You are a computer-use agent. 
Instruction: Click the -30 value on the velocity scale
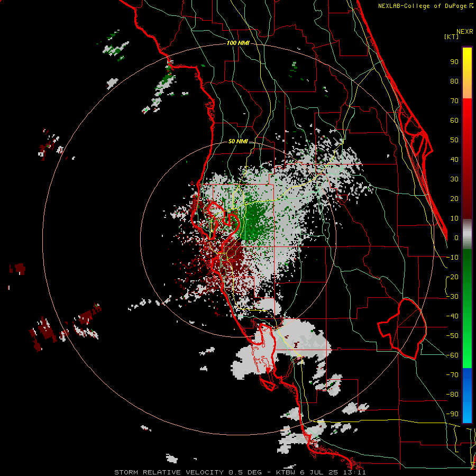(452, 297)
